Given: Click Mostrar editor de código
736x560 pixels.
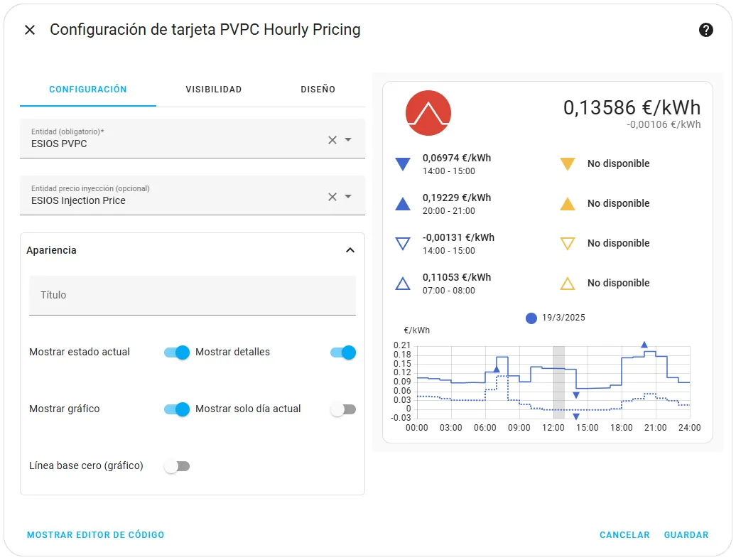Looking at the screenshot, I should coord(95,534).
